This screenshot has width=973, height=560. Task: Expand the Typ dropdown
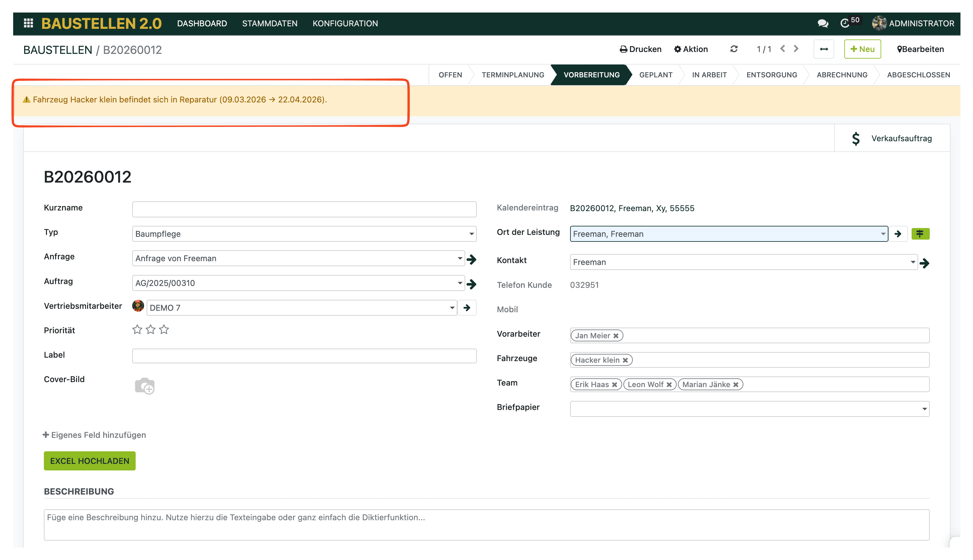[471, 234]
